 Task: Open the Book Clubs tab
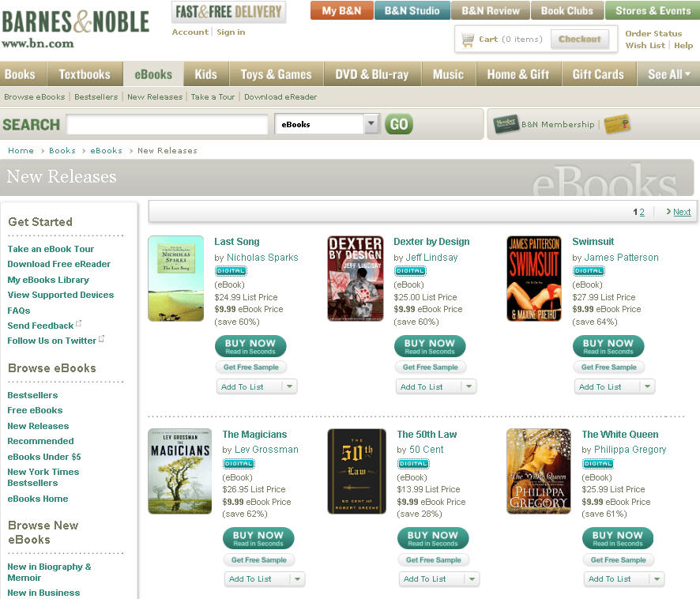[x=567, y=11]
